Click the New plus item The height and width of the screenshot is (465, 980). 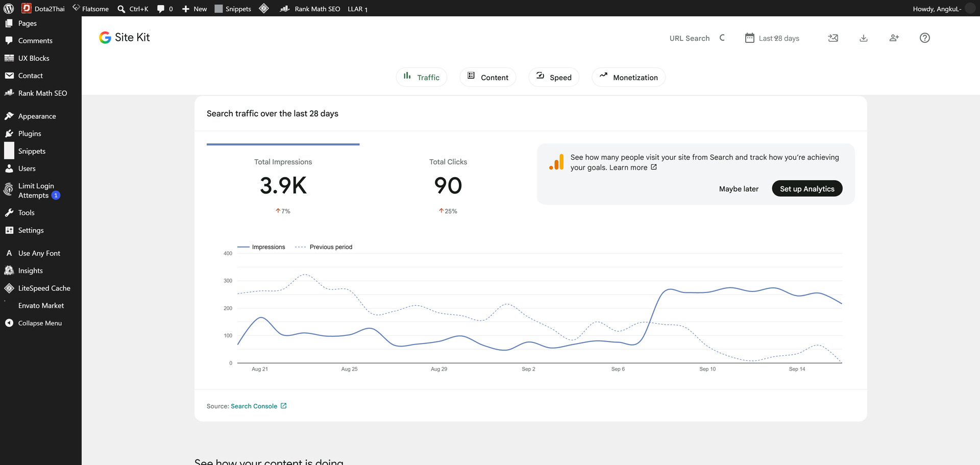pyautogui.click(x=194, y=9)
